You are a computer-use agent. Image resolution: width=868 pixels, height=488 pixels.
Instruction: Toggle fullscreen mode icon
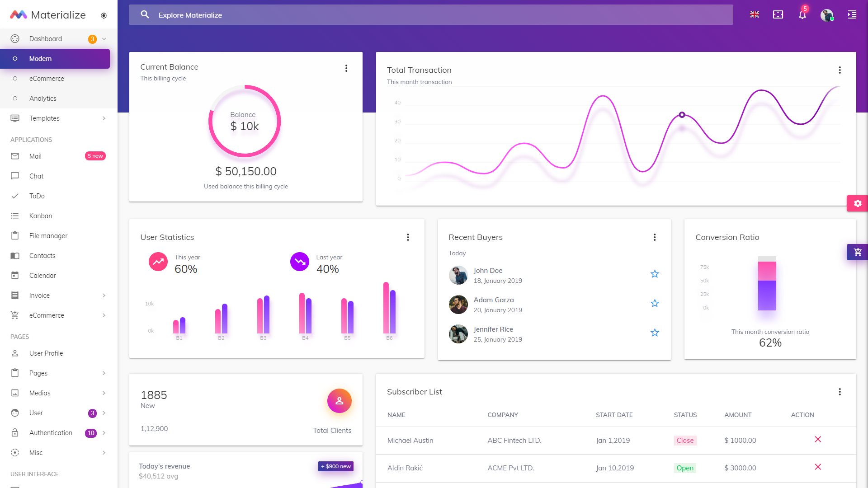click(x=778, y=15)
